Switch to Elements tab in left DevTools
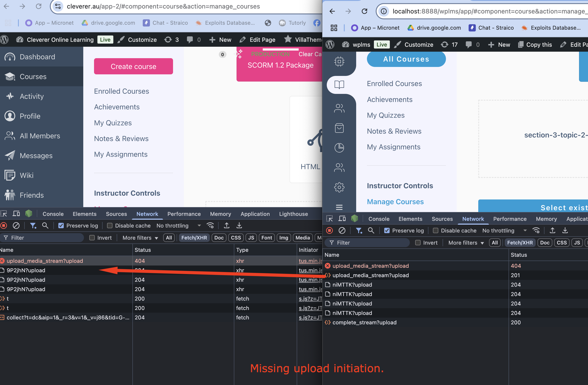 pos(84,214)
